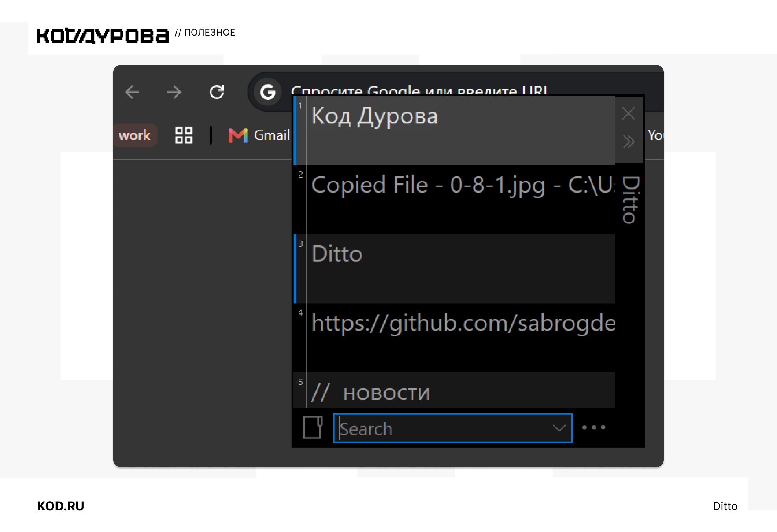Open Ditto groups notebook icon
The image size is (777, 532).
coord(313,427)
